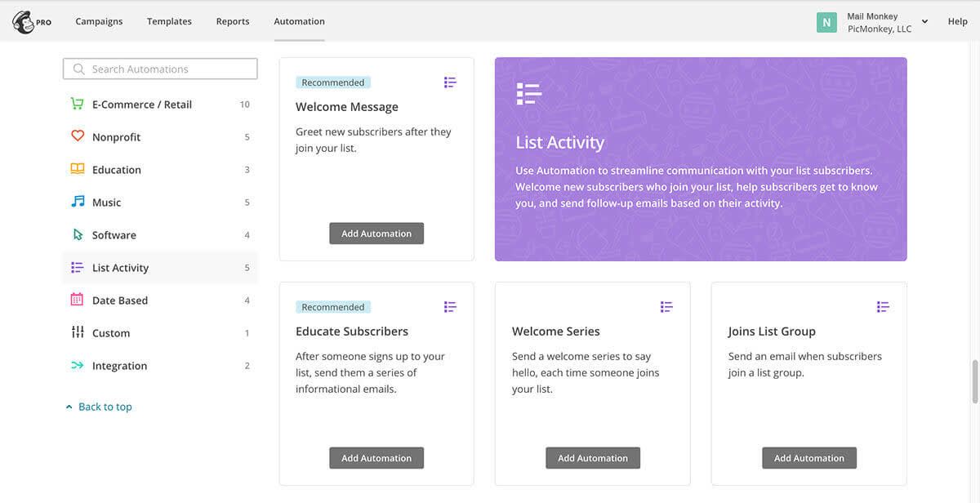Viewport: 980px width, 503px height.
Task: Add the Welcome Series automation
Action: (593, 458)
